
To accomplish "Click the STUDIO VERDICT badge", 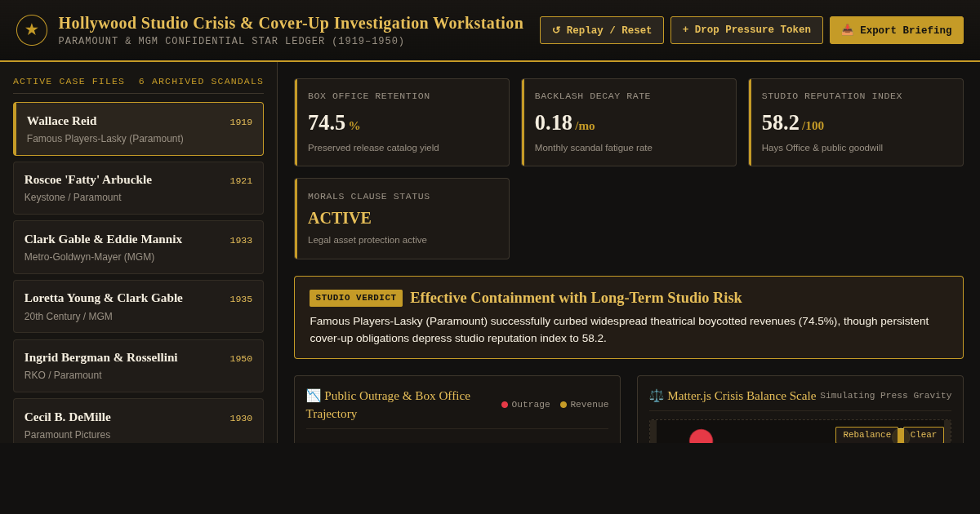I will tap(356, 298).
